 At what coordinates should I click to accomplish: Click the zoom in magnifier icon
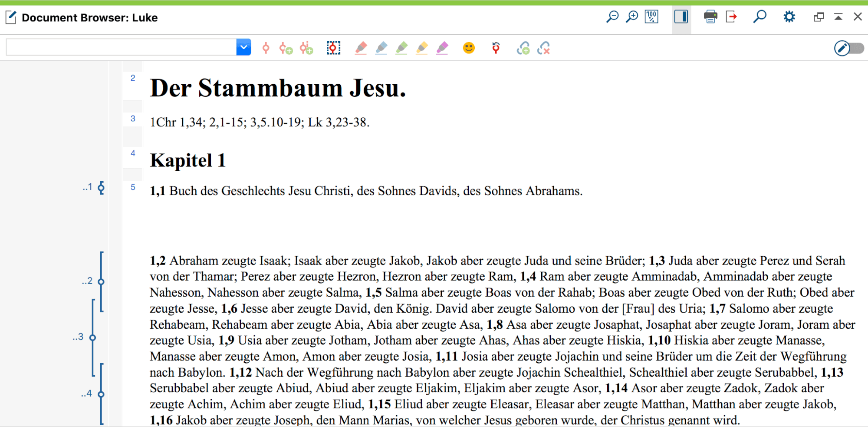(x=632, y=17)
